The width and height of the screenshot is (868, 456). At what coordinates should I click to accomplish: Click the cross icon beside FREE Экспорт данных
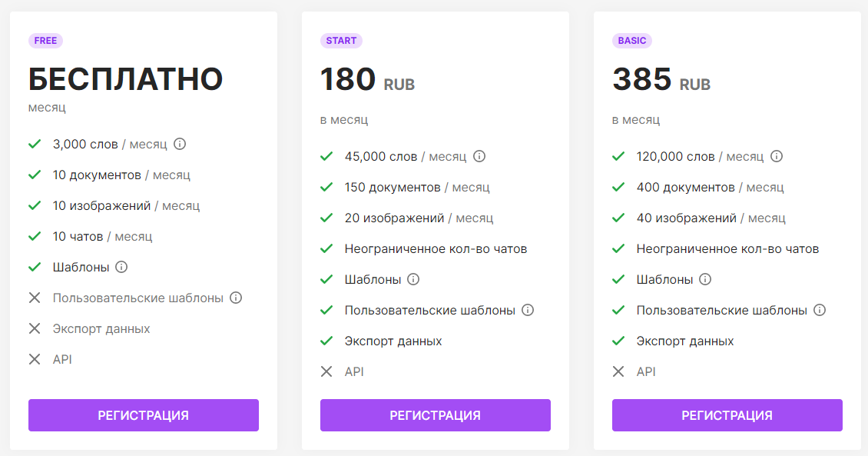coord(35,328)
